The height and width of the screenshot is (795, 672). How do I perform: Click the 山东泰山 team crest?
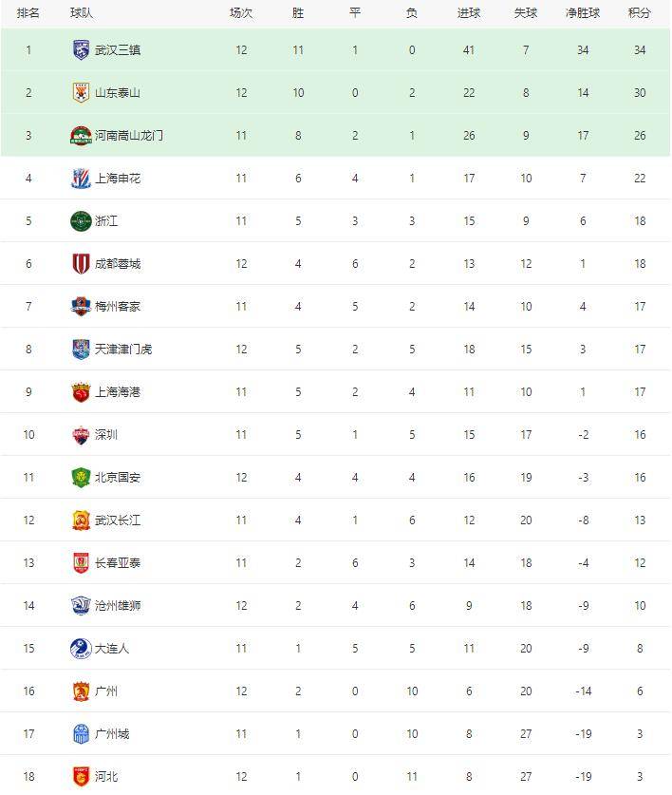(x=81, y=93)
